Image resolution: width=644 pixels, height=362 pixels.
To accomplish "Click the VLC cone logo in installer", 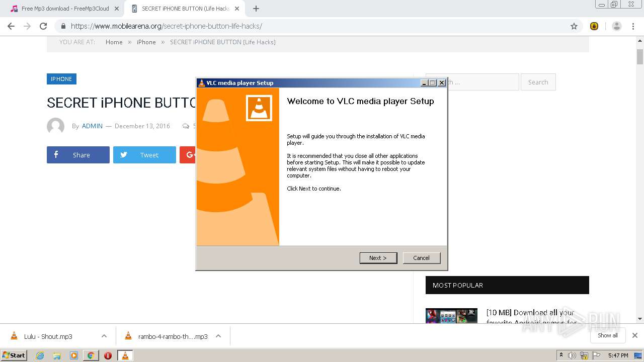I will click(x=259, y=108).
